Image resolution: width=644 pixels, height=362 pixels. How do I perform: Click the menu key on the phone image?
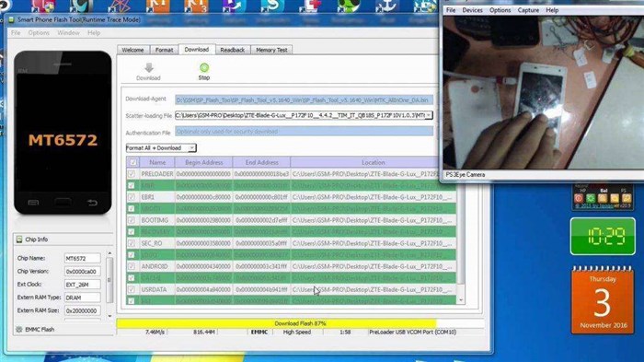tap(33, 203)
